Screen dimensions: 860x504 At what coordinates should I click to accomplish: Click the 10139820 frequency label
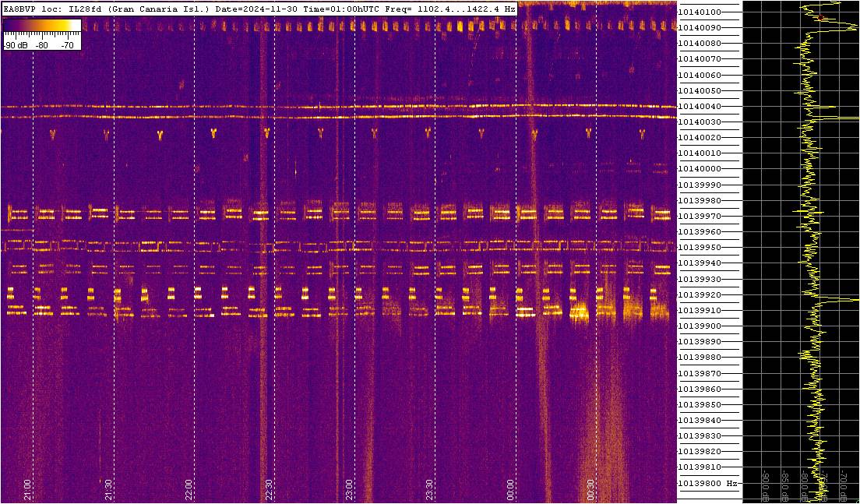pos(700,452)
